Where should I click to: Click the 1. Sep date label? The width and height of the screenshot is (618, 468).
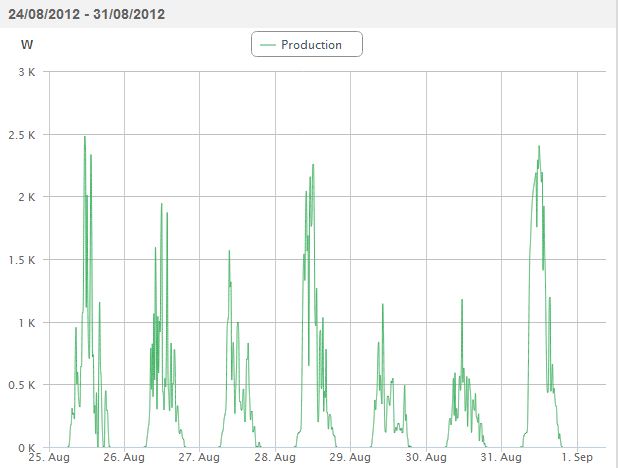[x=577, y=457]
